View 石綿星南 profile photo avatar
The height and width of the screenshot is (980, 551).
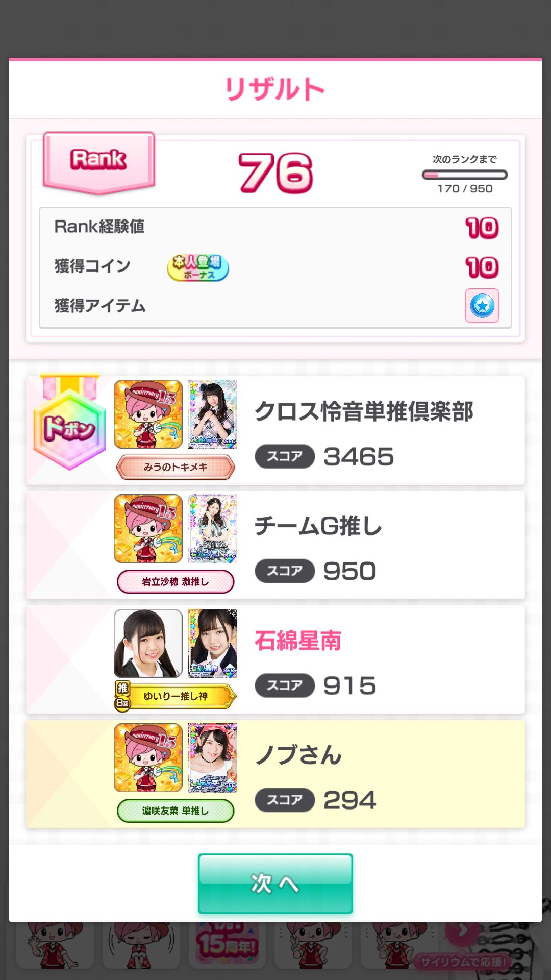(148, 643)
